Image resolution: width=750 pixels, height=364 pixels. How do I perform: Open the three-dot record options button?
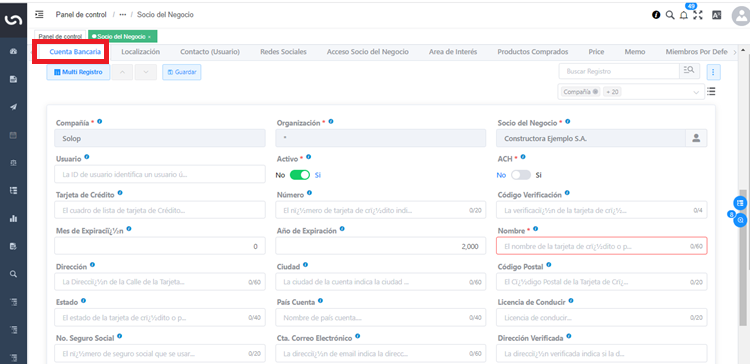[x=713, y=72]
